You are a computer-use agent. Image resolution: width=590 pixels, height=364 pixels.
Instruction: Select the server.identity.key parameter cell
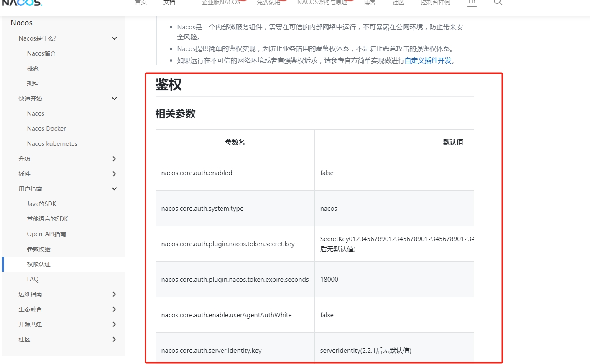click(x=235, y=348)
